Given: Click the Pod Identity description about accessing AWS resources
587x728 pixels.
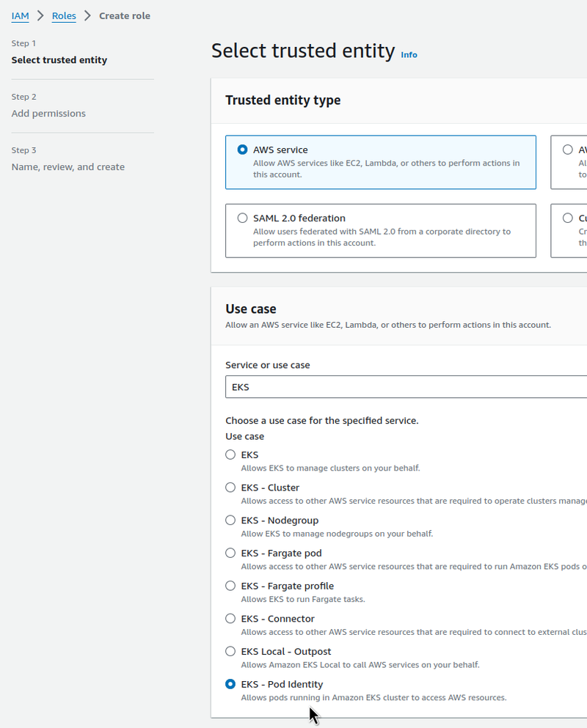Looking at the screenshot, I should [373, 698].
